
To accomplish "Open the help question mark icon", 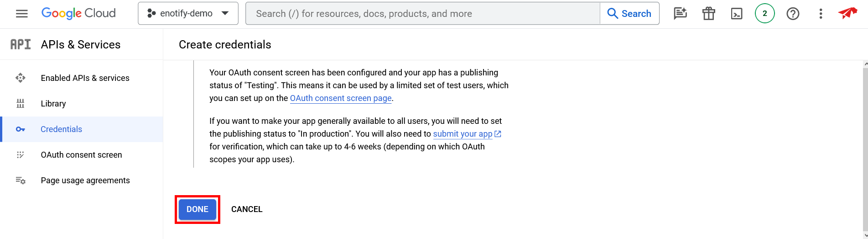I will coord(793,14).
